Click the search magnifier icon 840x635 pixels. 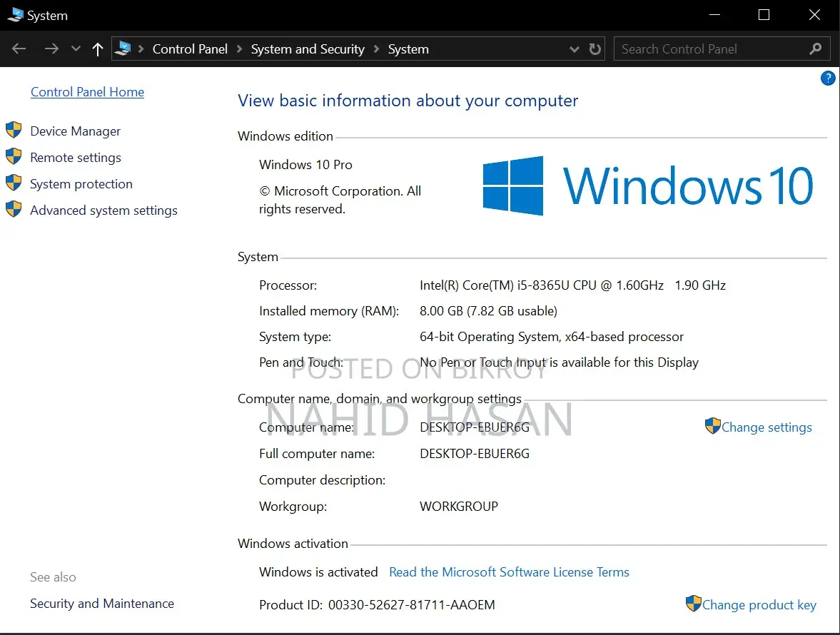tap(815, 49)
